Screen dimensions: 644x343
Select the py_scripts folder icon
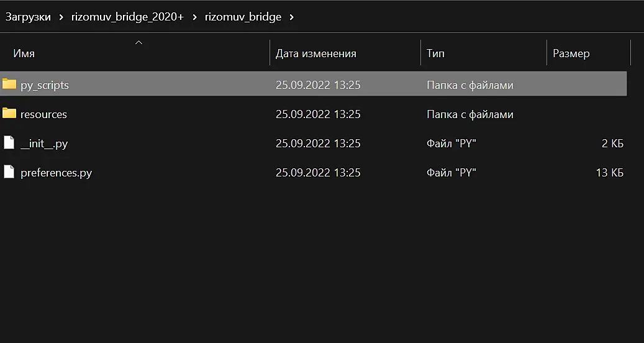pyautogui.click(x=9, y=85)
